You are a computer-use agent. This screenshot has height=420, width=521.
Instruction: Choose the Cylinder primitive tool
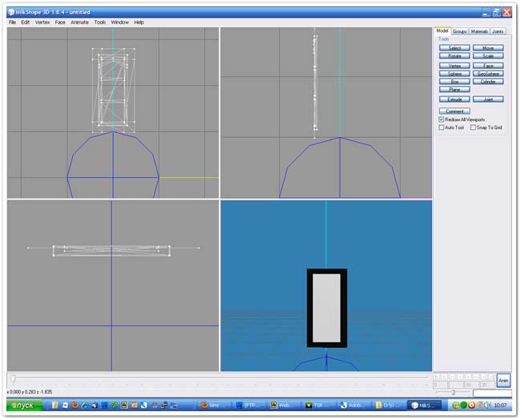point(488,82)
